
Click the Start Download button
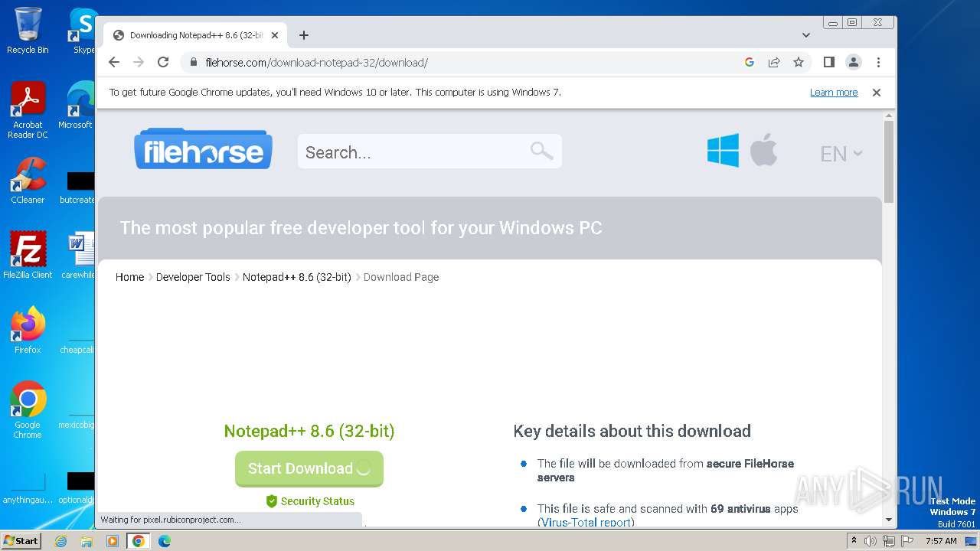point(309,468)
